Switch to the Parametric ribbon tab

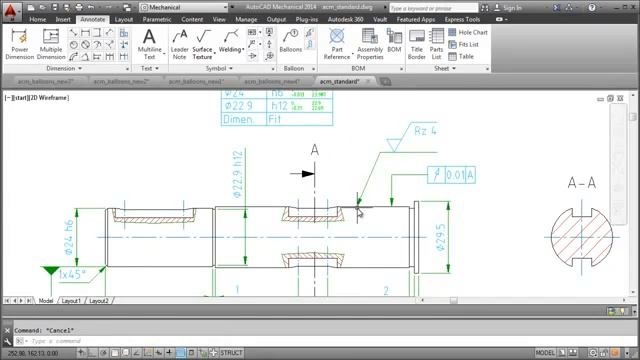(x=157, y=19)
